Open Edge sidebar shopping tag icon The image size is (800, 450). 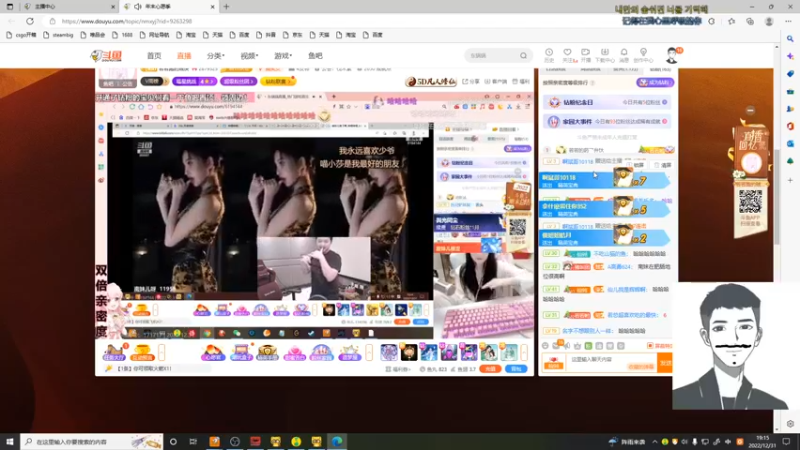(790, 74)
